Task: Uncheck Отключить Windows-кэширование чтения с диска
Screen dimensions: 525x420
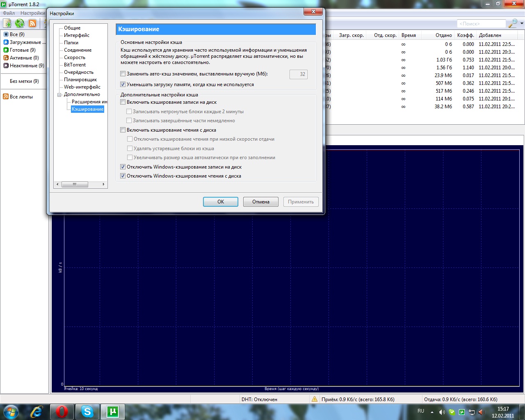Action: click(123, 176)
